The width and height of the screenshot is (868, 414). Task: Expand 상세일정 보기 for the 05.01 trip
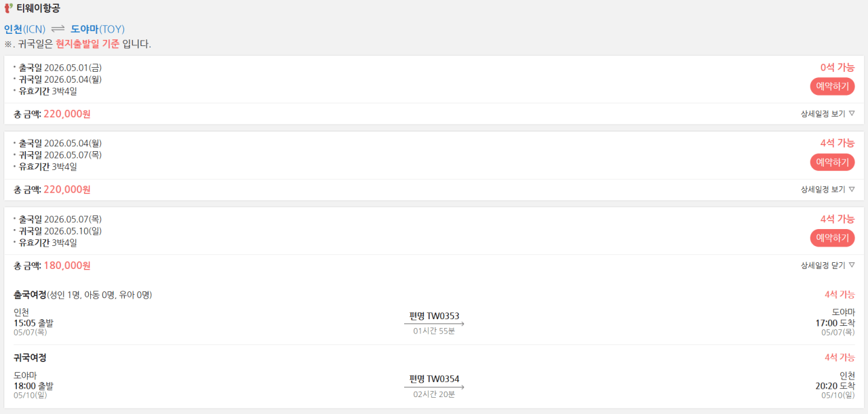[827, 114]
